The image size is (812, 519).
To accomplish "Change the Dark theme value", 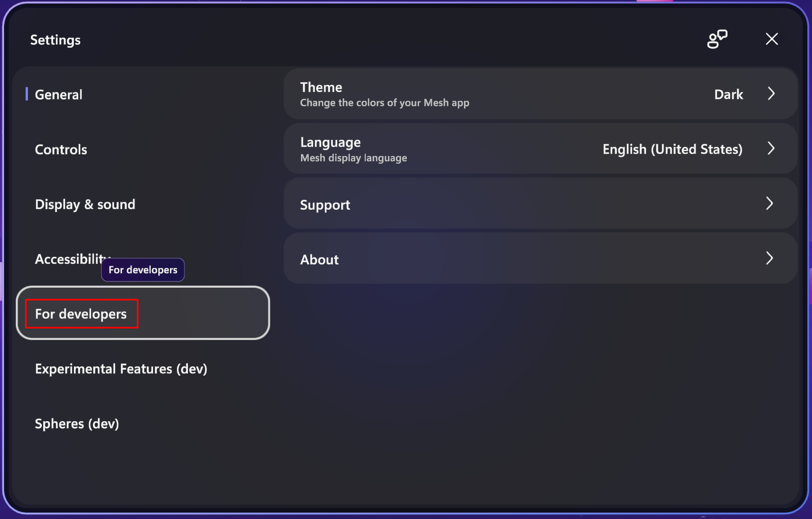I will (x=729, y=94).
